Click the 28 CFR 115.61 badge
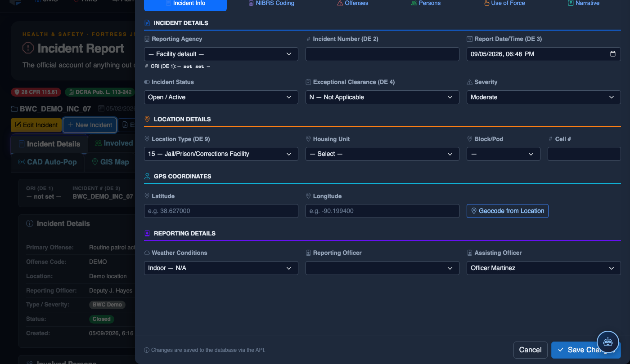The image size is (630, 364). pyautogui.click(x=36, y=93)
